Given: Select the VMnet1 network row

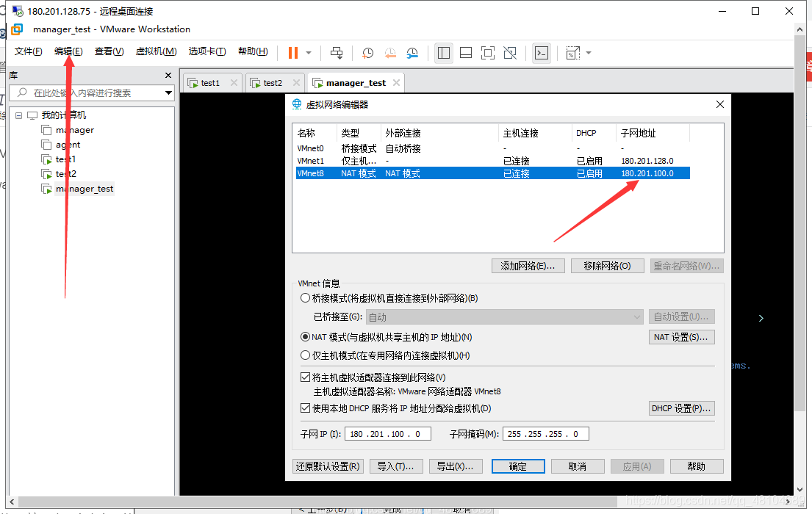Looking at the screenshot, I should [492, 161].
